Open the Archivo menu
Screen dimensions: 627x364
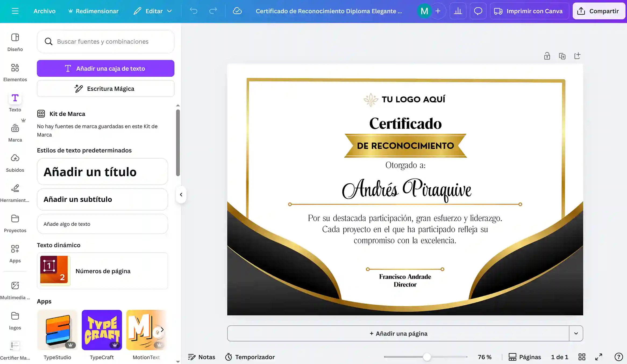coord(44,11)
